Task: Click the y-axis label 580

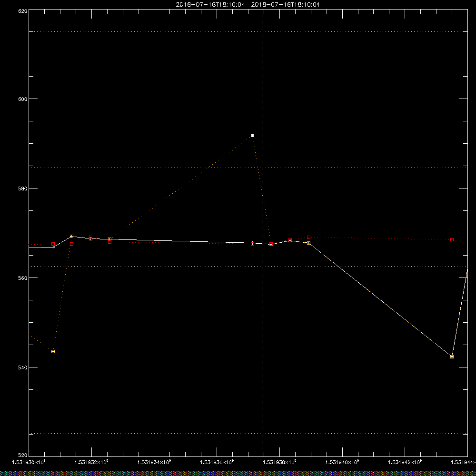Action: 23,188
